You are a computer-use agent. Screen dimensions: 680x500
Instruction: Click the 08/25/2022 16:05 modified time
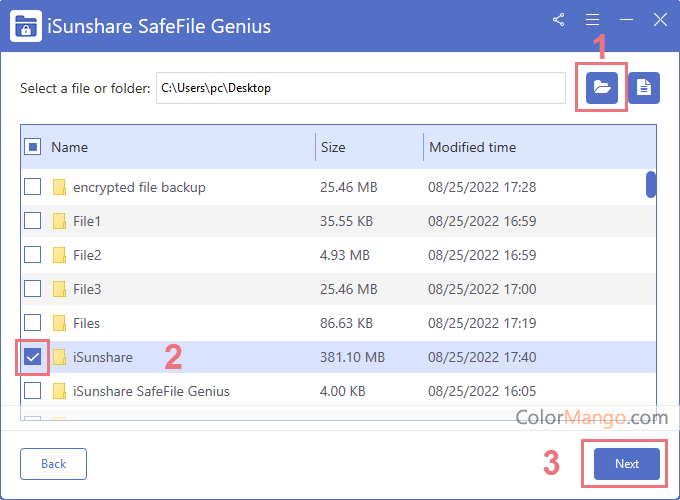pos(482,391)
